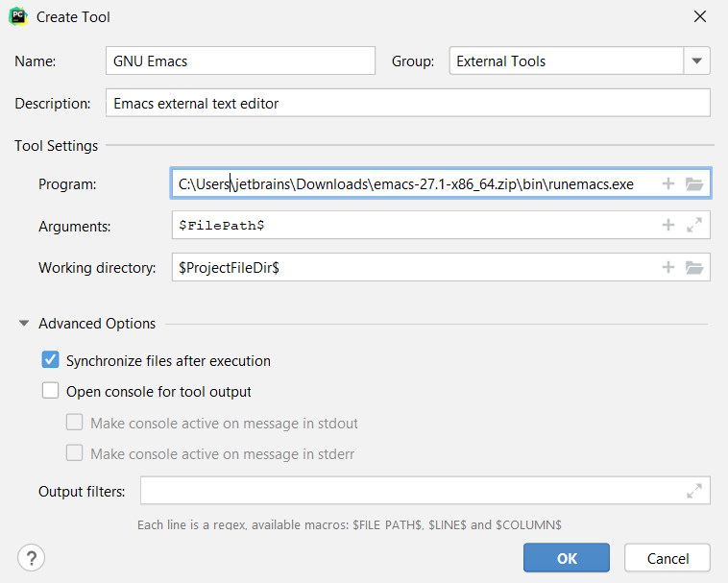Insert macro in the Arguments field

pyautogui.click(x=668, y=226)
